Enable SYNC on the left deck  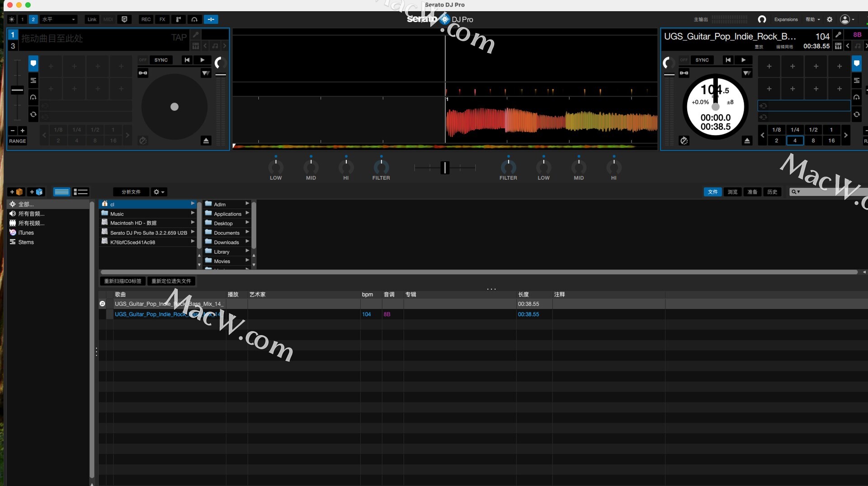tap(161, 60)
